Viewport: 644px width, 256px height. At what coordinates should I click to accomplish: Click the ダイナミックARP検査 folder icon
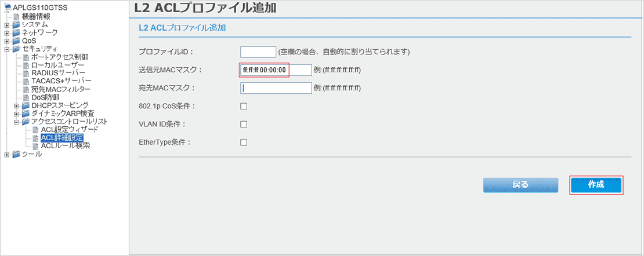click(x=26, y=114)
